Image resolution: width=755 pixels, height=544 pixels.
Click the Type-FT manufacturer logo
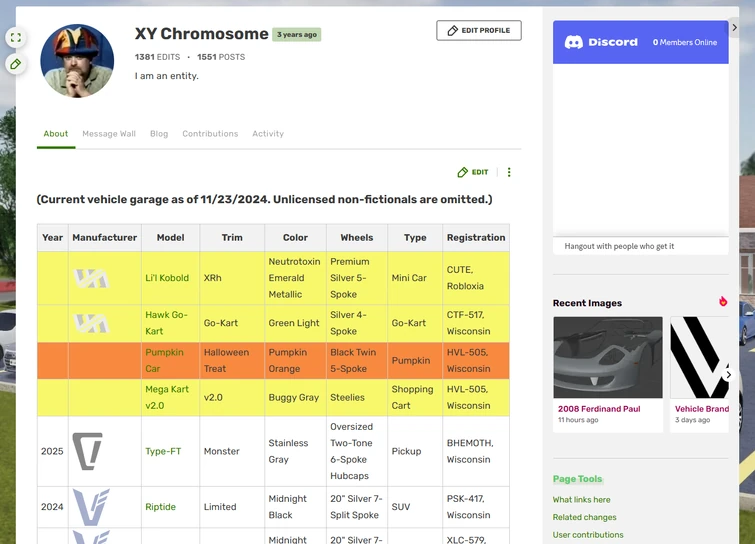88,451
